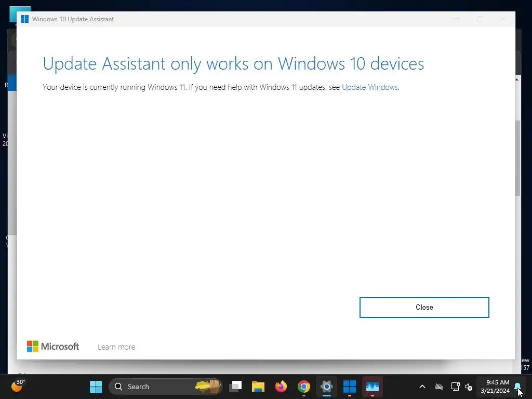Open the clock showing 9:45 AM
532x399 pixels.
coord(495,387)
